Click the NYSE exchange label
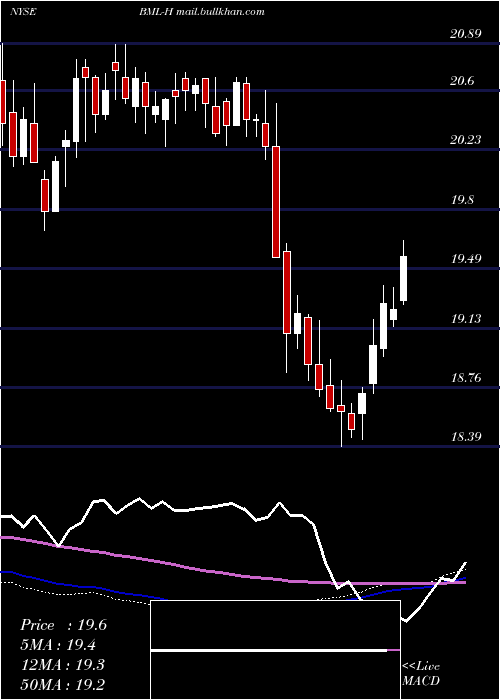Screen dimensions: 500x700 pos(23,11)
